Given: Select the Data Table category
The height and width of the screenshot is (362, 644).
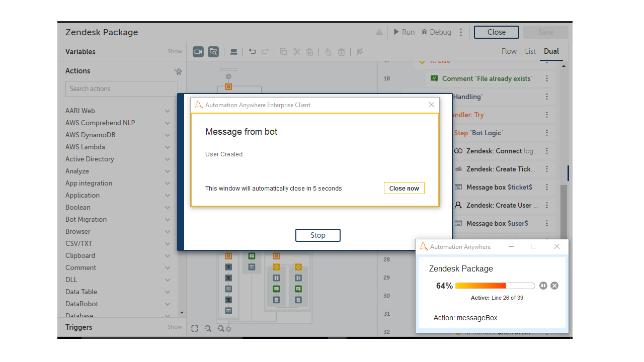Looking at the screenshot, I should point(82,292).
